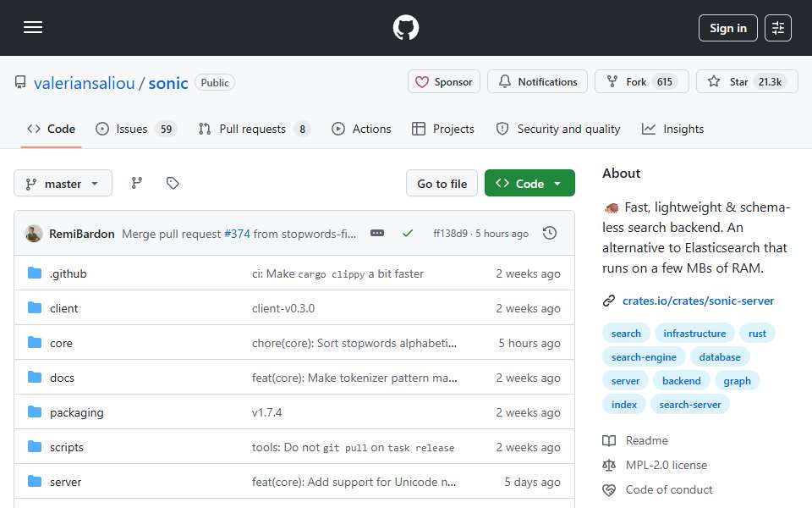Expand the green Code dropdown
Image resolution: width=812 pixels, height=508 pixels.
[x=529, y=184]
